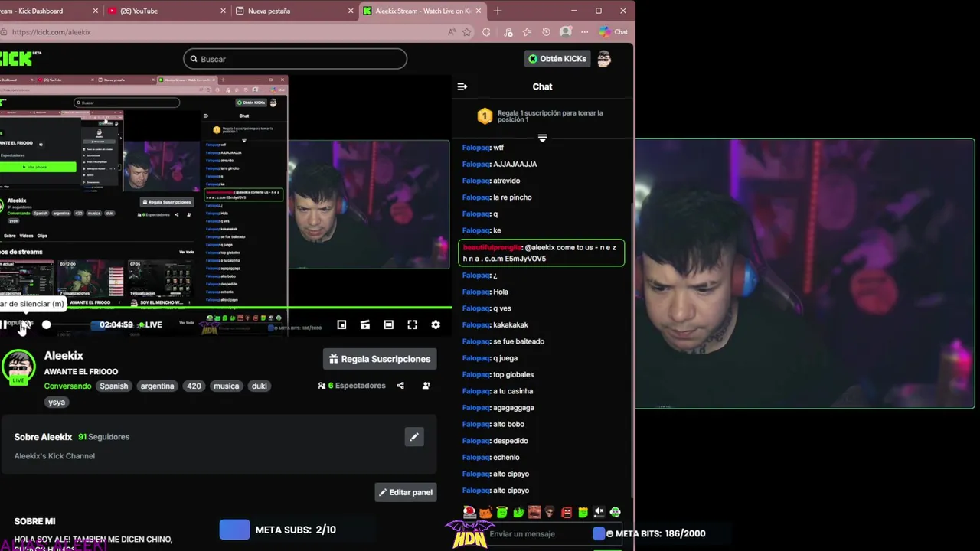This screenshot has height=551, width=980.
Task: Toggle theater mode icon in player
Action: coord(389,324)
